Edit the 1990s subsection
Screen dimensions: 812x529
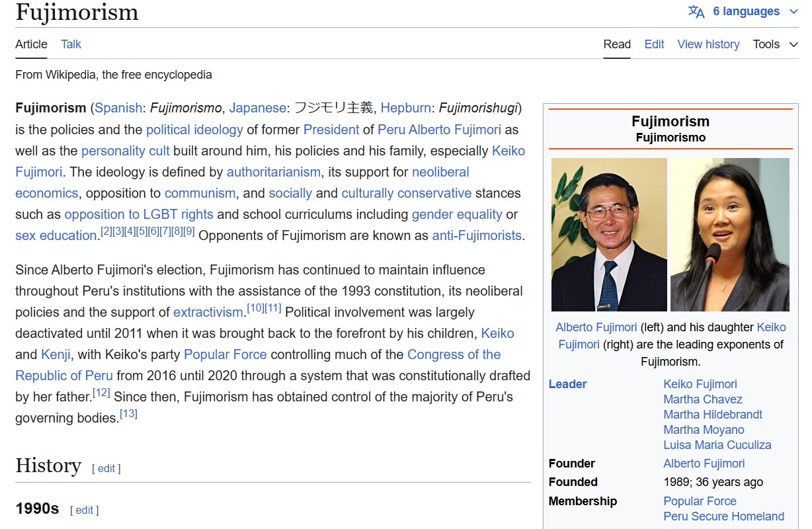tap(85, 510)
